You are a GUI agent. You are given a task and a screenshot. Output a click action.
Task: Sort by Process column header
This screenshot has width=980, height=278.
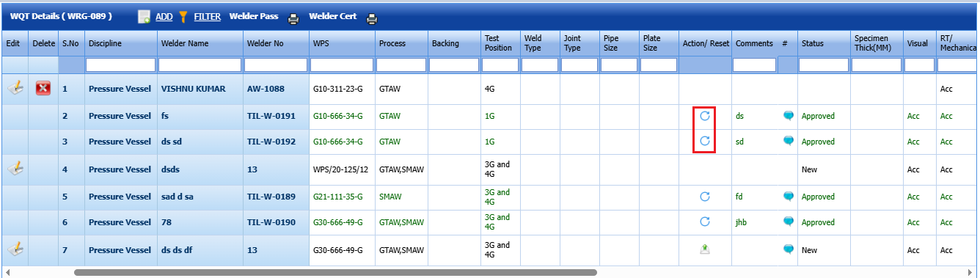coord(392,43)
